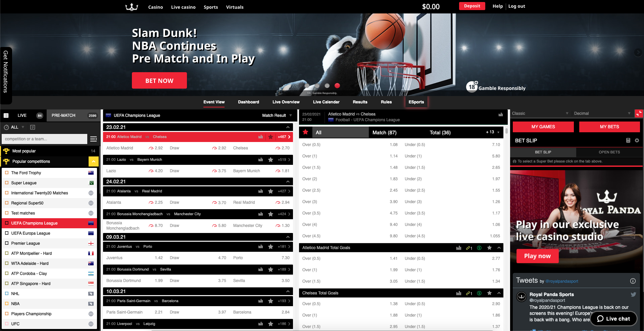Open the sidebar list menu icon
Image resolution: width=644 pixels, height=331 pixels.
6,115
